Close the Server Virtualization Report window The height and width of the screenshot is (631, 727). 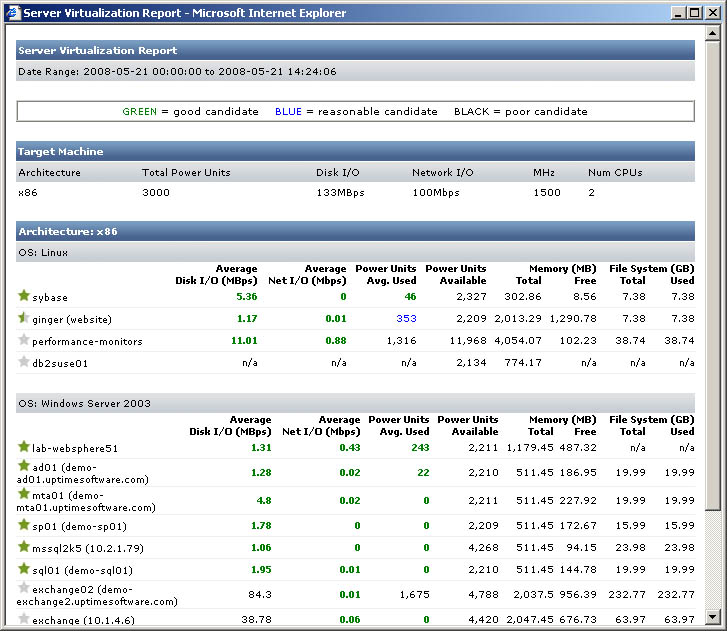(712, 13)
